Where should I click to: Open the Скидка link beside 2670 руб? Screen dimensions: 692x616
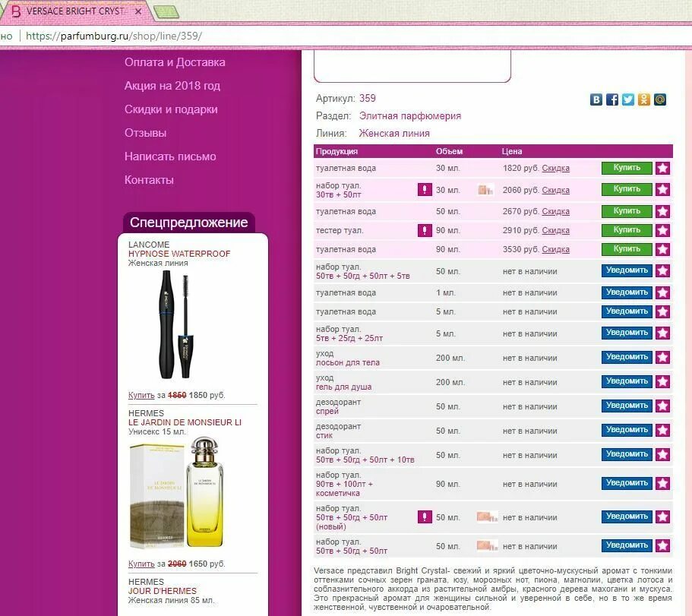pos(555,211)
